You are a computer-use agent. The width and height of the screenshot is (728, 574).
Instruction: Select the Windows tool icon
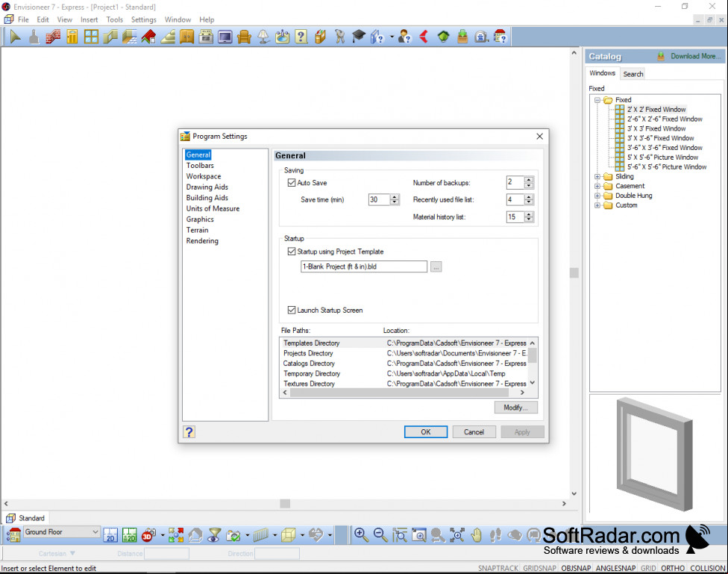coord(91,37)
